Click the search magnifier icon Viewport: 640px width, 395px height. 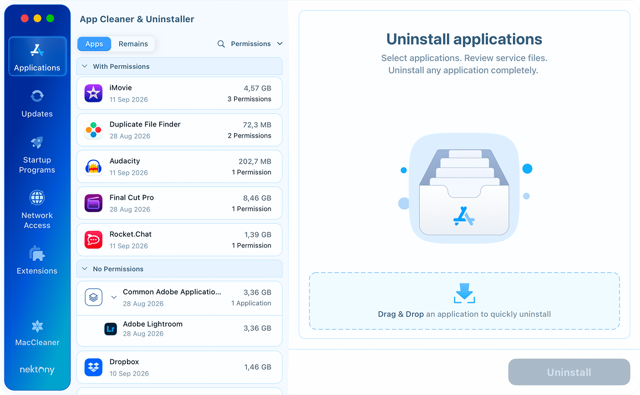click(221, 44)
